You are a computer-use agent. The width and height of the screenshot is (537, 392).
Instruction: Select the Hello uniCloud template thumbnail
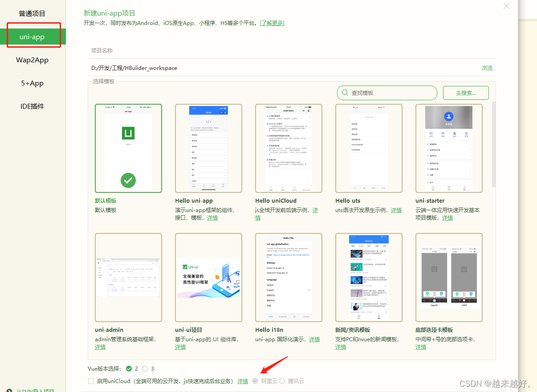tap(289, 148)
